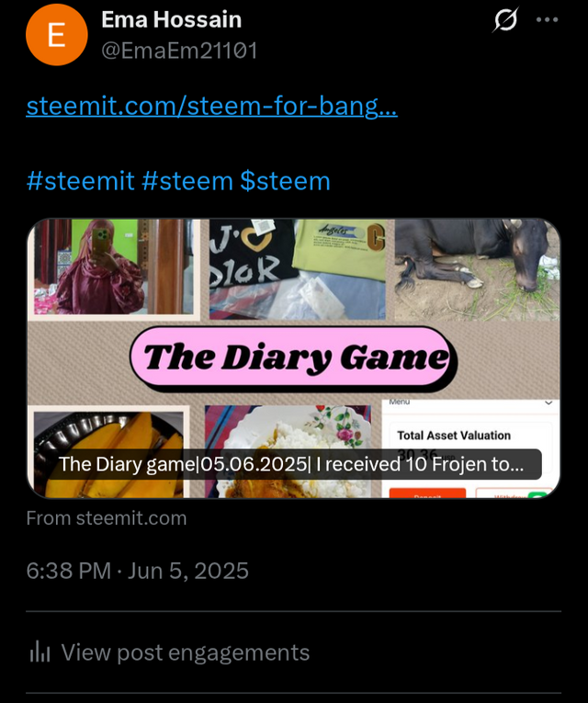
Task: Open the @EmaEm21101 handle
Action: click(x=179, y=51)
